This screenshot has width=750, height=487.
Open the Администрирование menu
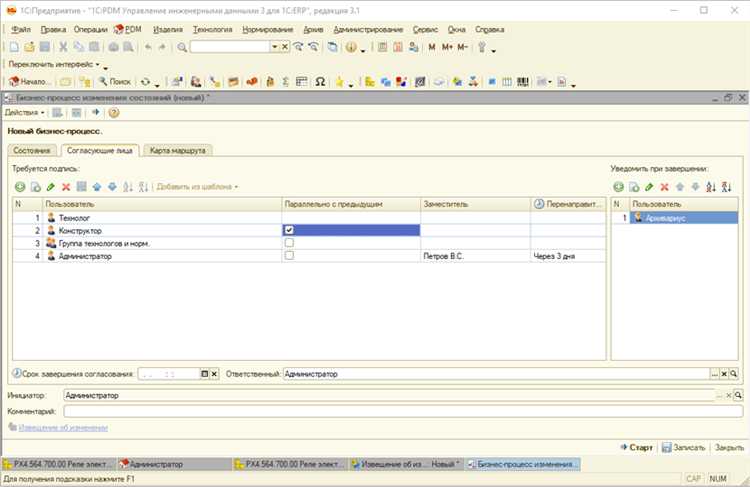368,29
